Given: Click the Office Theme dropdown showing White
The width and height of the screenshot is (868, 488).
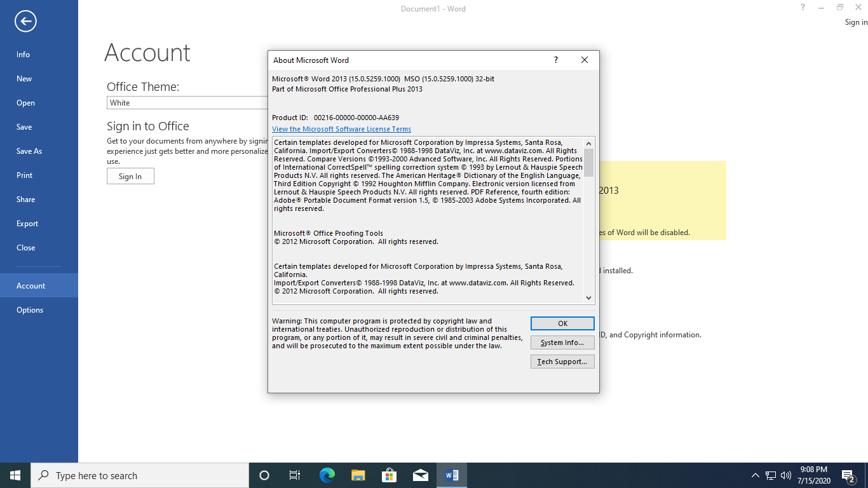Looking at the screenshot, I should (187, 103).
